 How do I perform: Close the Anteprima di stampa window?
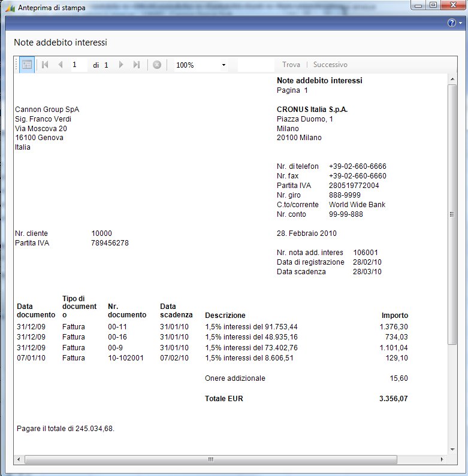pos(453,5)
